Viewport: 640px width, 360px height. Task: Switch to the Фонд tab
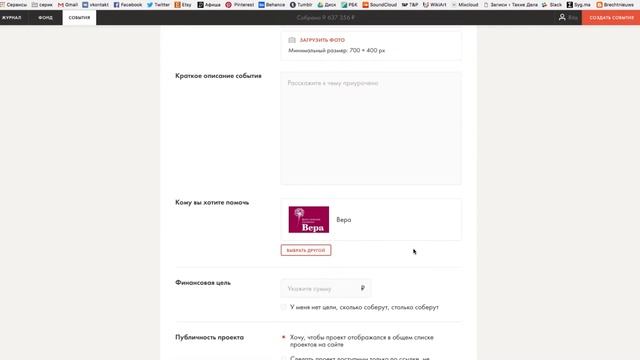(45, 18)
